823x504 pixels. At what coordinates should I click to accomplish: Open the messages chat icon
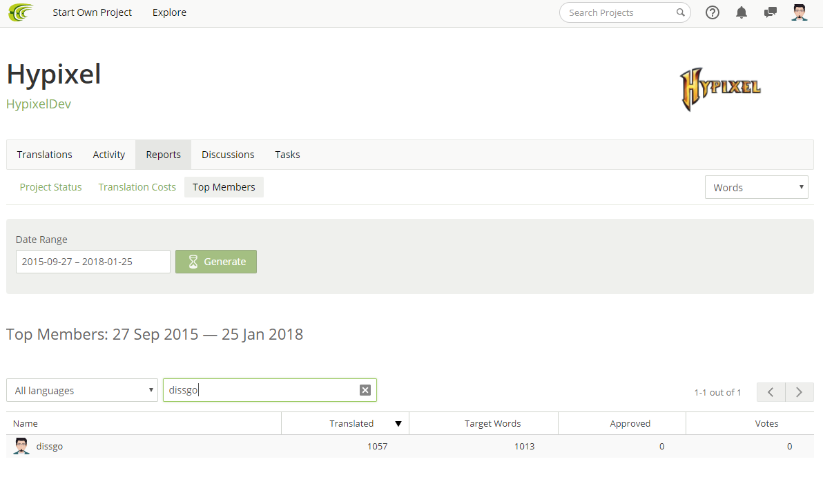(x=770, y=12)
